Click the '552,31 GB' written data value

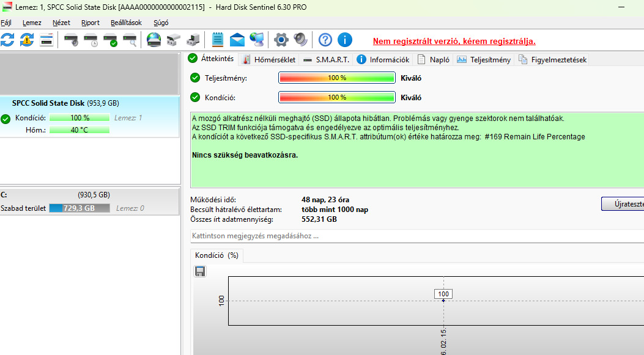(x=319, y=219)
